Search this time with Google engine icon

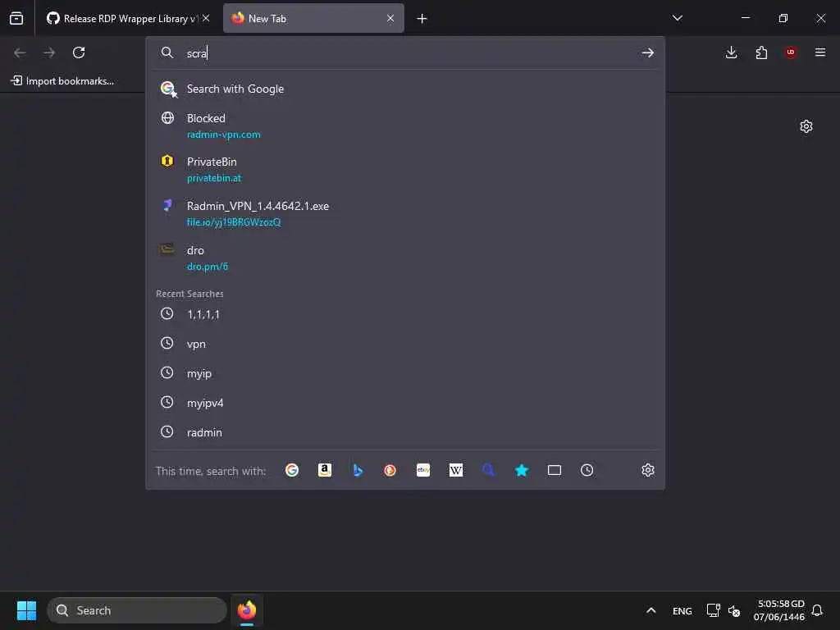coord(292,470)
